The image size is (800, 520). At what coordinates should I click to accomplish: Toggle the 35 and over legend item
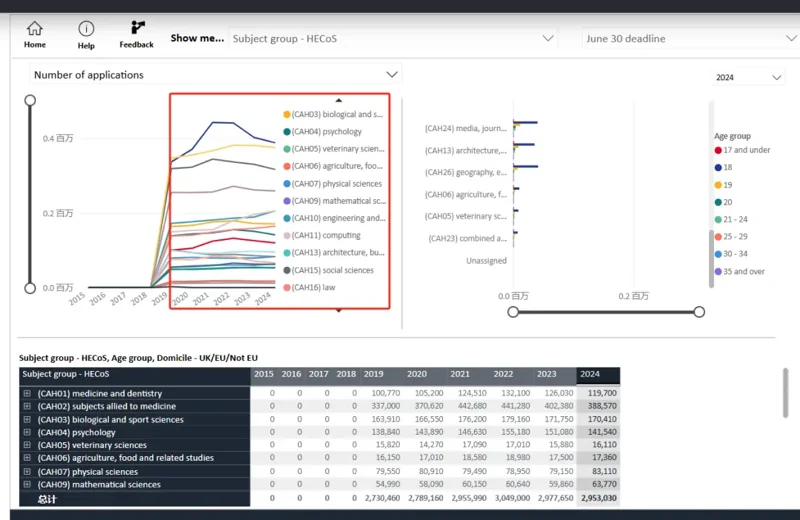740,271
